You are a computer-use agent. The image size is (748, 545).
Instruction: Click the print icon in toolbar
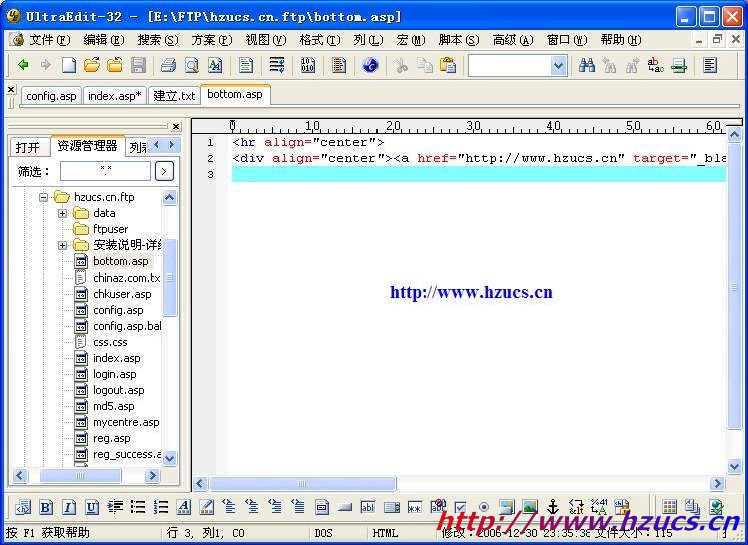(x=168, y=65)
